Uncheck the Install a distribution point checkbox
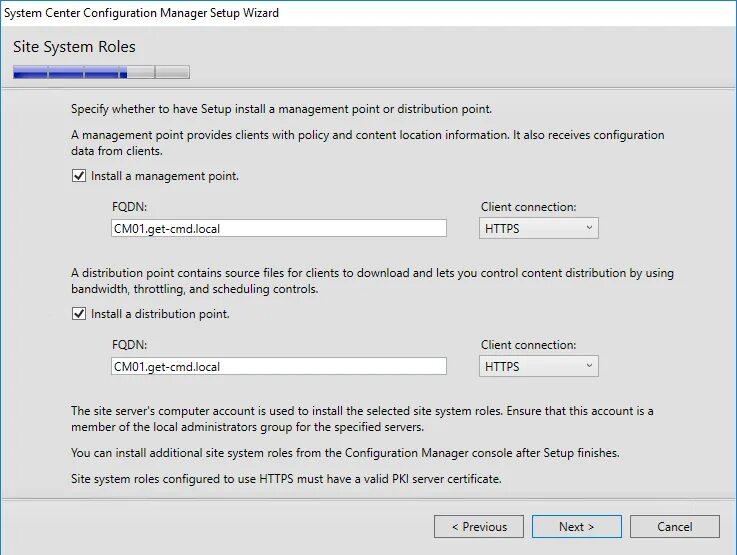The image size is (737, 555). point(79,313)
